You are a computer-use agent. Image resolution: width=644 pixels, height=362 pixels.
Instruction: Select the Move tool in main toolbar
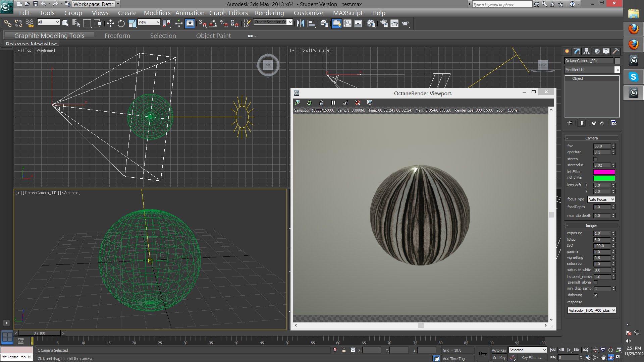click(x=110, y=23)
